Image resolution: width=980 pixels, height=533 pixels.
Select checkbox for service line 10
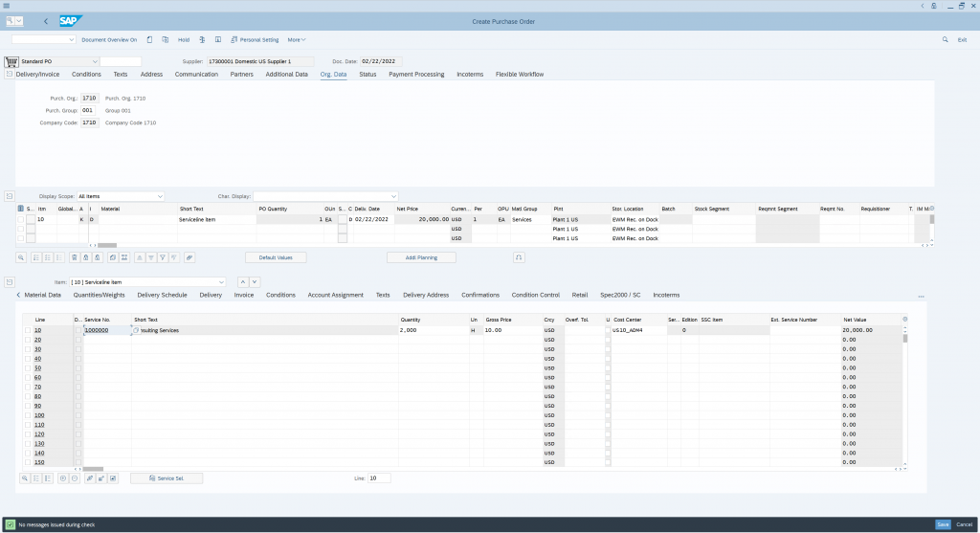[x=28, y=330]
